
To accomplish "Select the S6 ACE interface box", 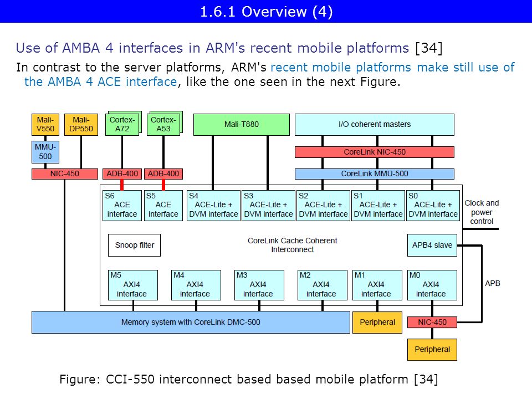I will pos(122,206).
